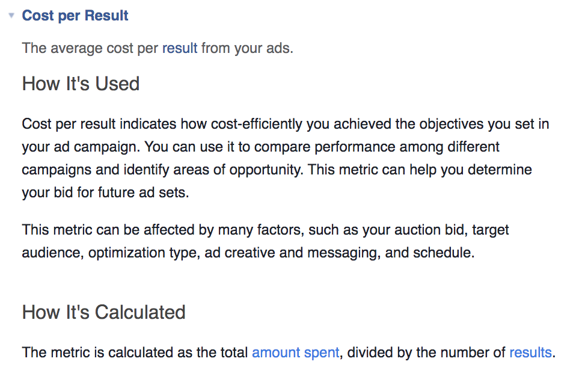Click the How It's Calculated heading
The image size is (588, 391).
tap(103, 312)
